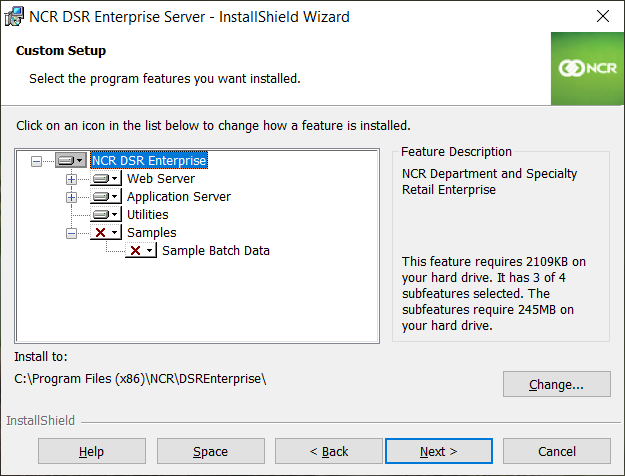This screenshot has width=625, height=476.
Task: Select the Sample Batch Data feature label
Action: [216, 250]
